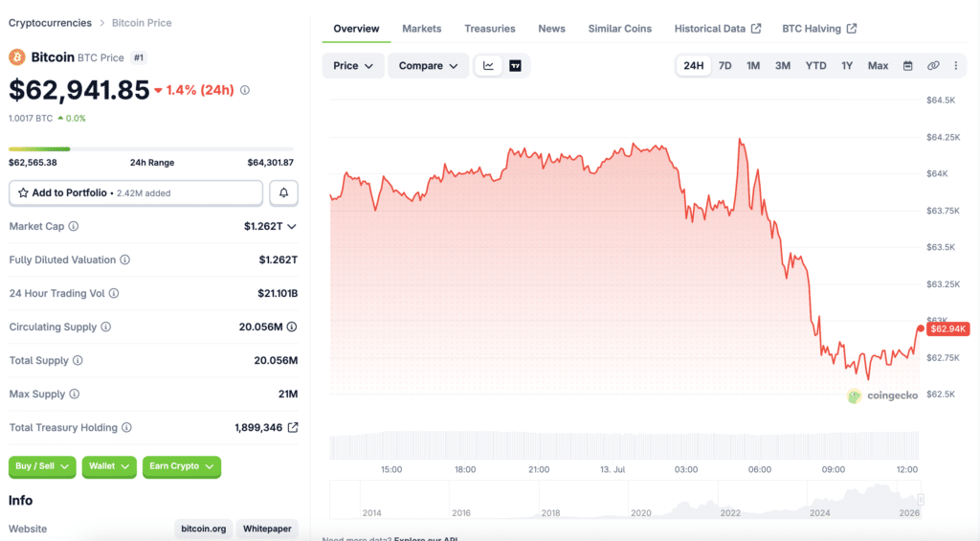Open the 24h price change info icon

pos(245,90)
